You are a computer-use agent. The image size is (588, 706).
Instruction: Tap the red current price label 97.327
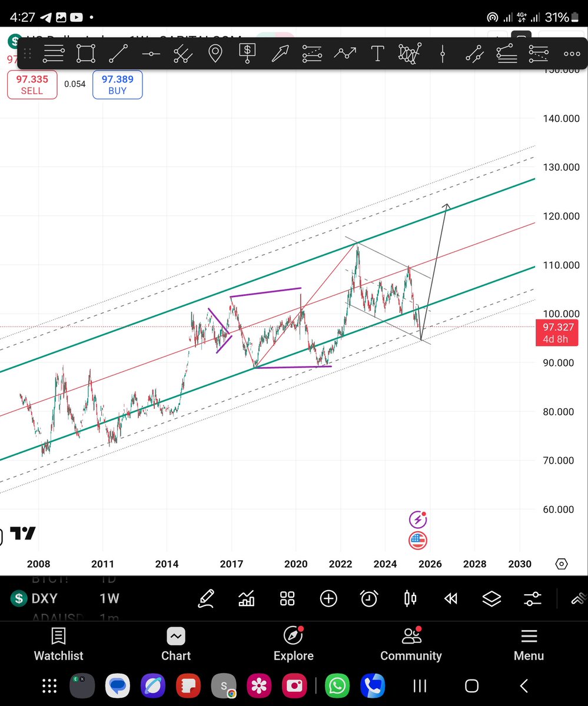556,332
